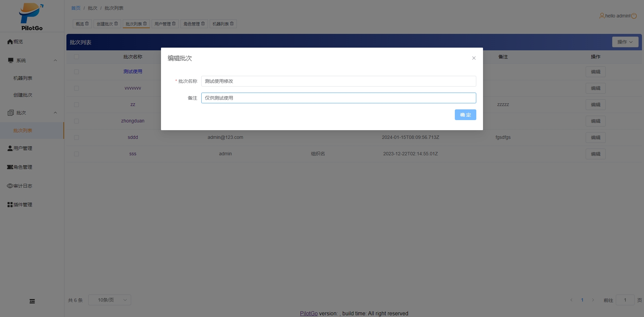The width and height of the screenshot is (644, 317).
Task: Open the 10条/页 page size dropdown
Action: [109, 300]
